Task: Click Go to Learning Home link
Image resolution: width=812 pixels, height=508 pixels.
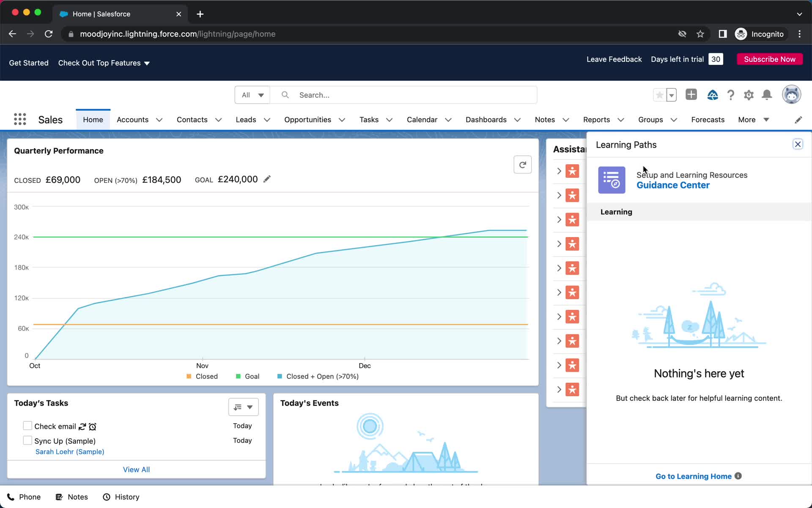Action: point(694,476)
